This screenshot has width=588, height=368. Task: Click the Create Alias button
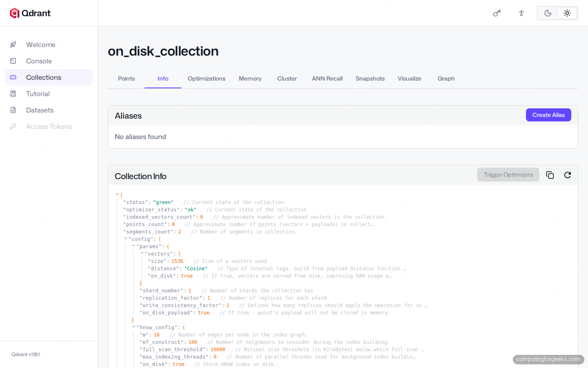[548, 115]
